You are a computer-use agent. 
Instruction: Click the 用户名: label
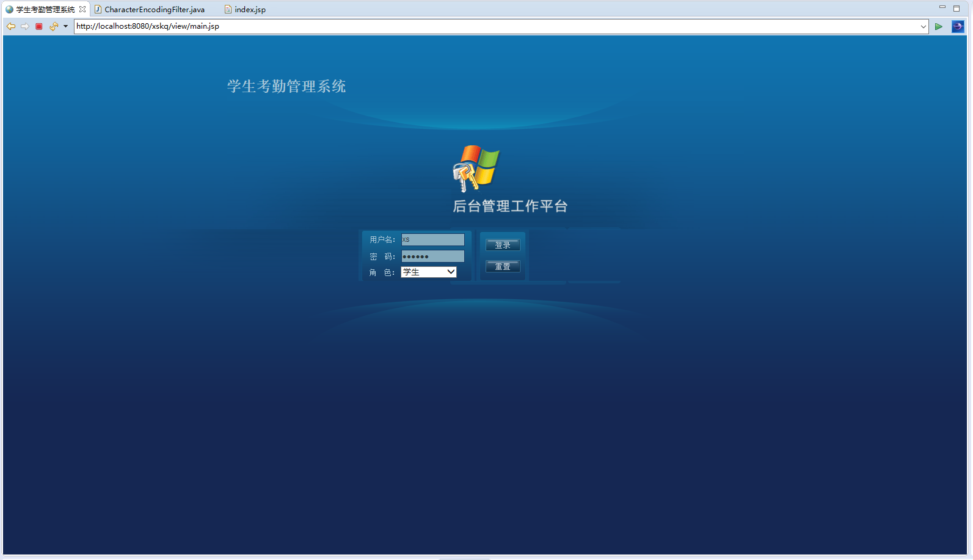[x=383, y=239]
